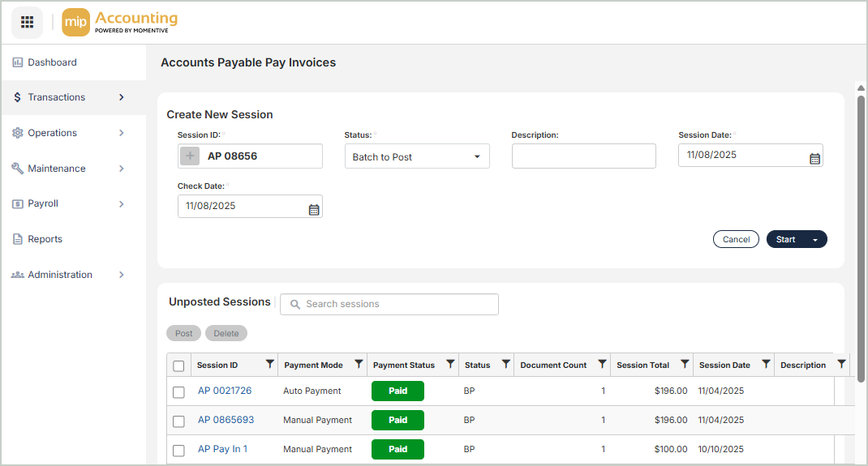The image size is (868, 466).
Task: Click the plus icon beside Session ID
Action: coord(190,156)
